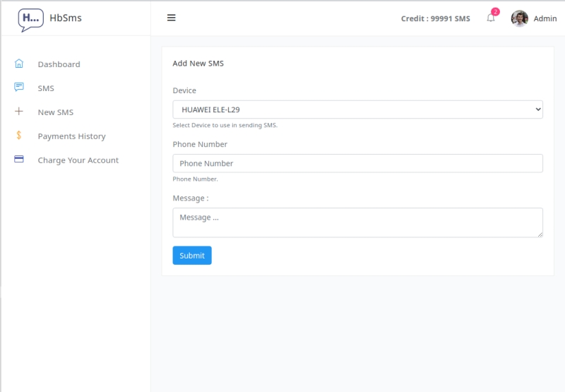565x392 pixels.
Task: Click the dollar sign Payments icon
Action: [x=19, y=136]
